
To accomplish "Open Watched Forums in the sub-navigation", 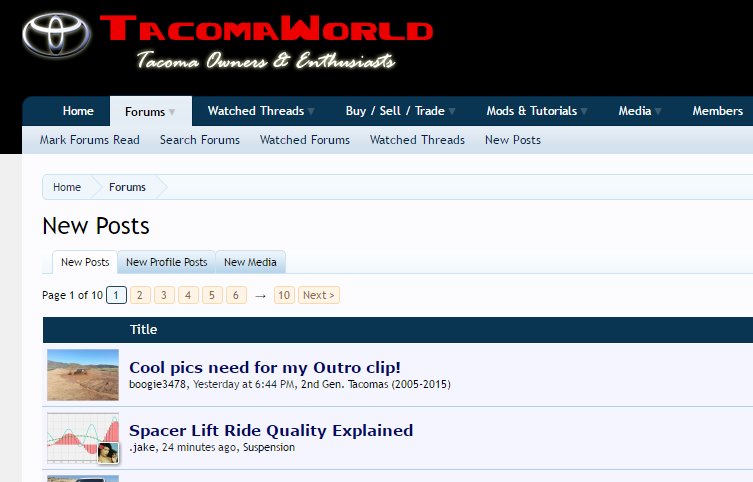I will coord(305,140).
